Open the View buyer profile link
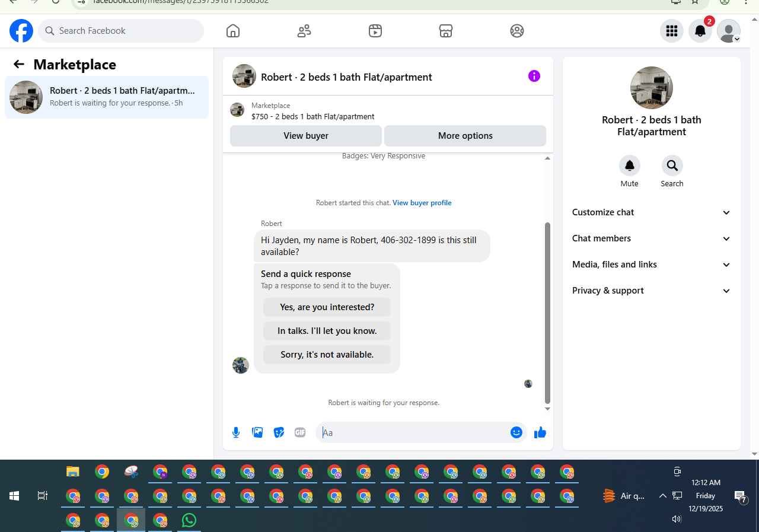759x532 pixels. [x=422, y=203]
